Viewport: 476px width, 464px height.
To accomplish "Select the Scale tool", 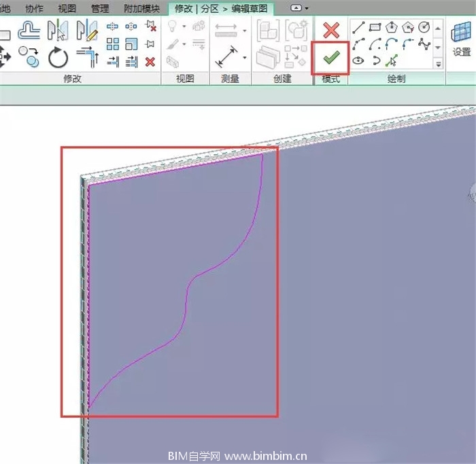I will coord(131,44).
